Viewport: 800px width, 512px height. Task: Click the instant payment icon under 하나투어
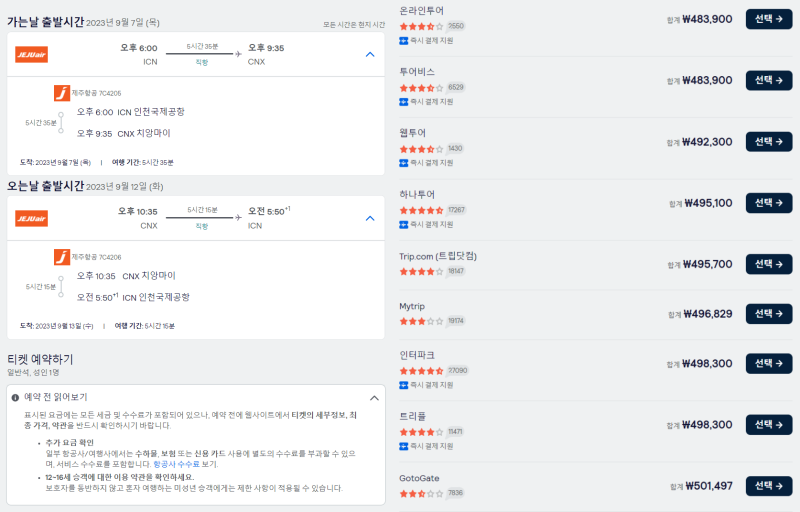[x=404, y=224]
